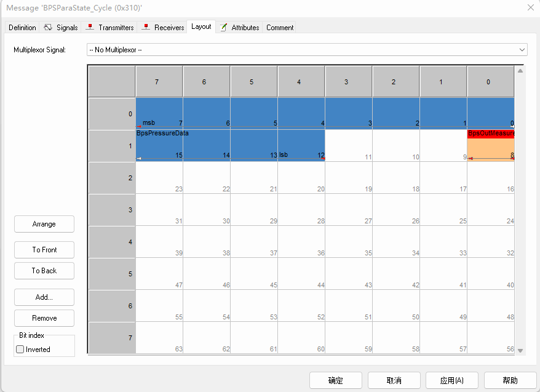Click the lsb bit 12 cell

[x=301, y=146]
